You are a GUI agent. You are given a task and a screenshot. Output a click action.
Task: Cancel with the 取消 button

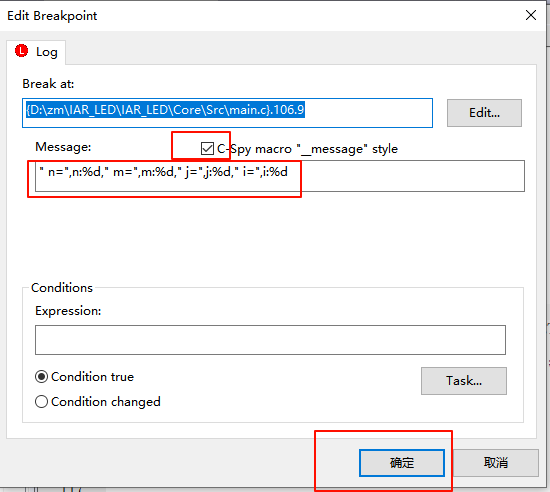(496, 463)
